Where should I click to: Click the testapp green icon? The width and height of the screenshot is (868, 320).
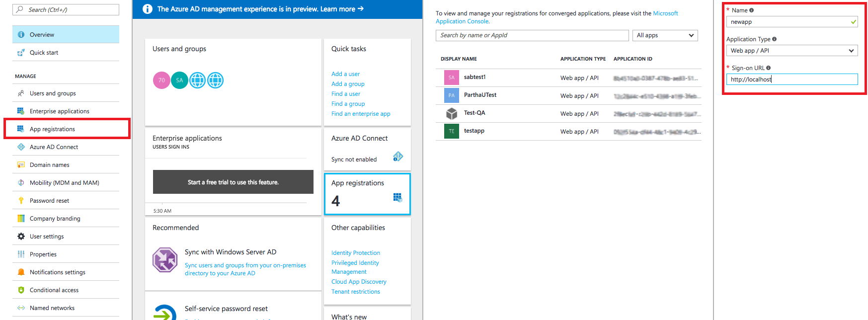click(x=451, y=131)
